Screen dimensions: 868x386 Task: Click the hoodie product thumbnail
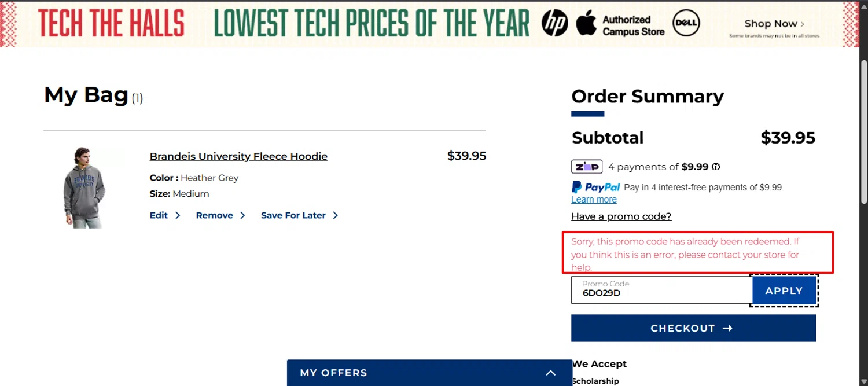tap(84, 188)
